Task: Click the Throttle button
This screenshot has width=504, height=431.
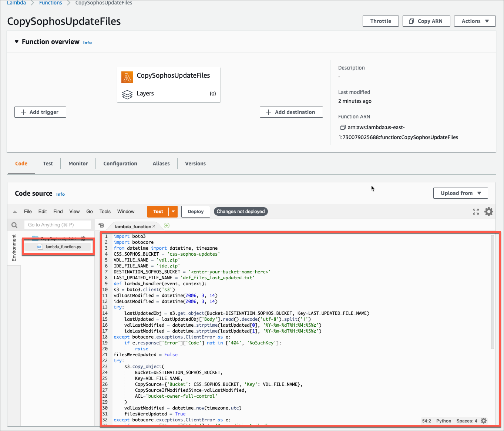Action: 381,21
